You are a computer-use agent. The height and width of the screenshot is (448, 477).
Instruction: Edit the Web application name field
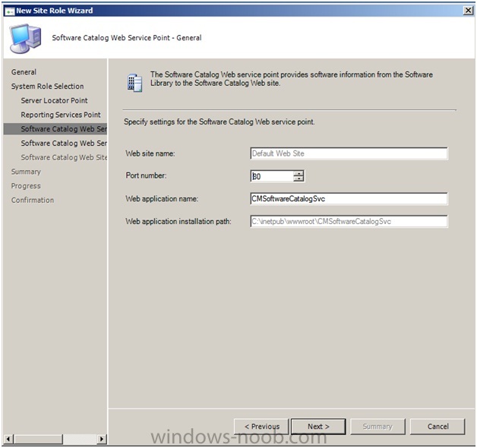pos(349,199)
